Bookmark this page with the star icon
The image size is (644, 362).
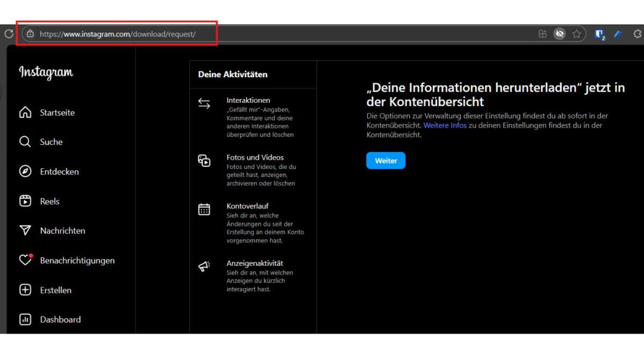[x=576, y=34]
